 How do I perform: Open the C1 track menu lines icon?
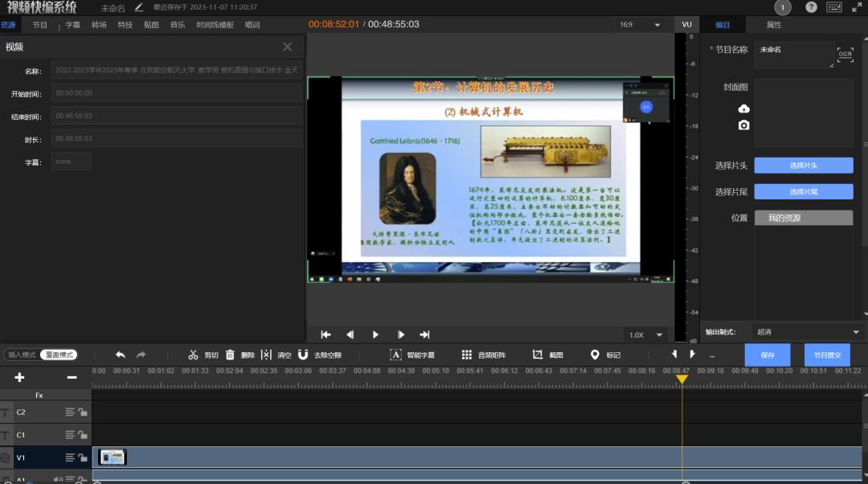[x=70, y=435]
